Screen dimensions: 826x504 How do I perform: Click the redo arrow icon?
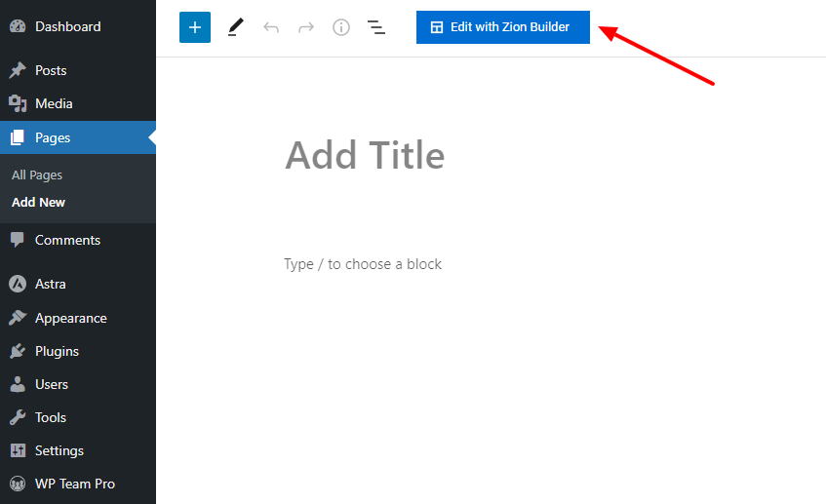[x=306, y=27]
